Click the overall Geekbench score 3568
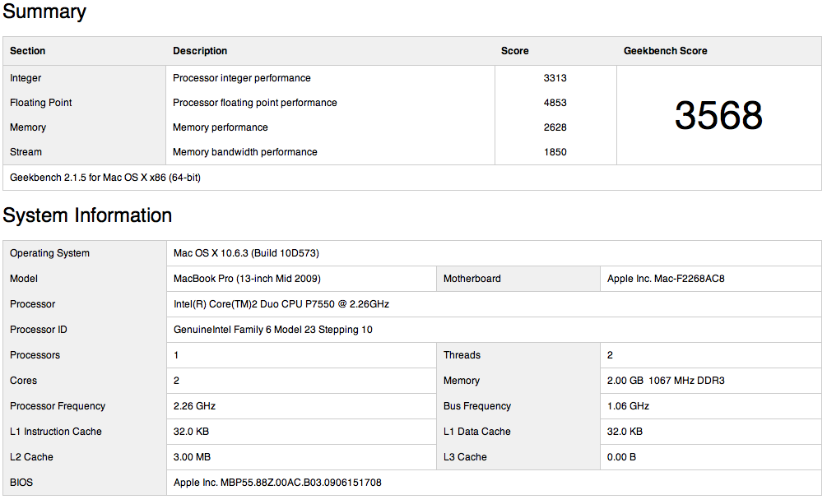Screen dimensions: 827x504 click(718, 115)
